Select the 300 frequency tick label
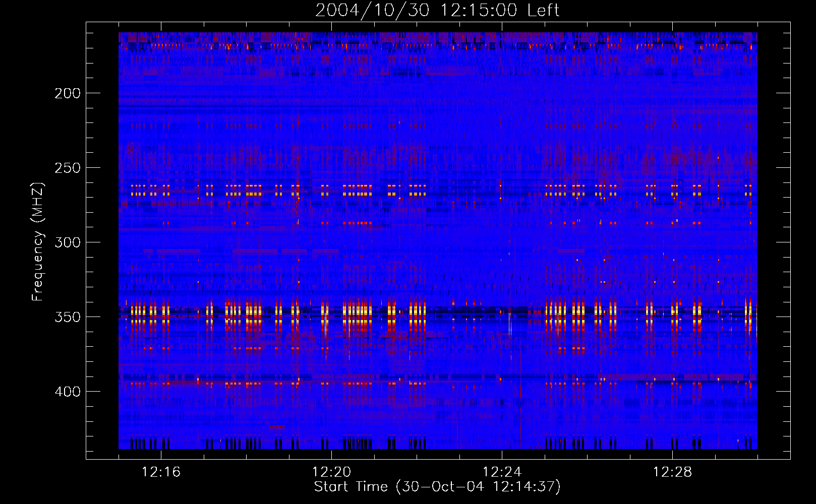The height and width of the screenshot is (504, 816). [68, 242]
